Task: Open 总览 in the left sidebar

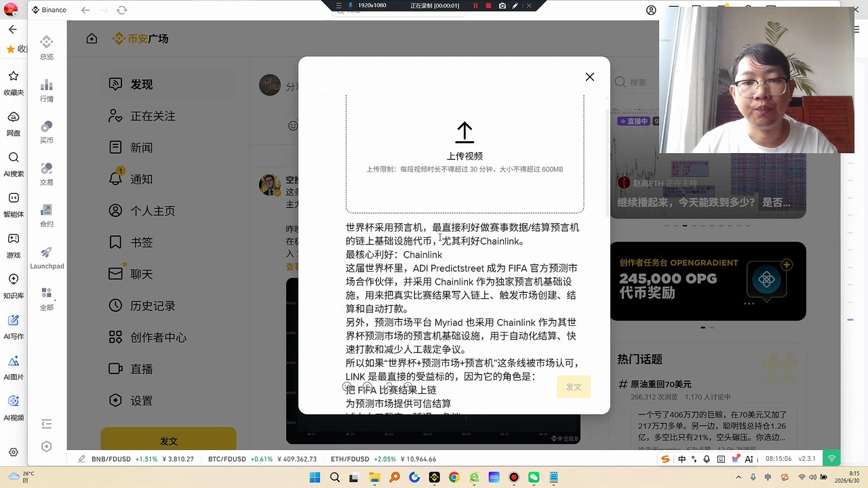Action: [x=47, y=47]
